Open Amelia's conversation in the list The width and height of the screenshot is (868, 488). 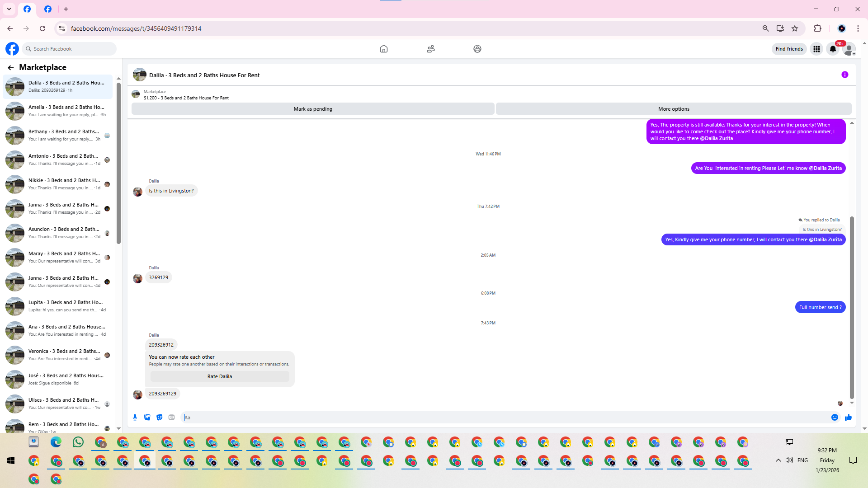58,111
